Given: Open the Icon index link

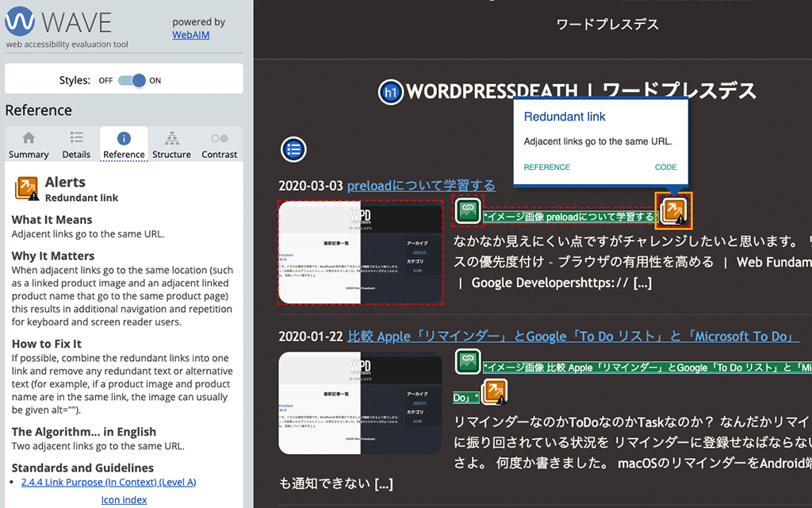Looking at the screenshot, I should coord(124,500).
